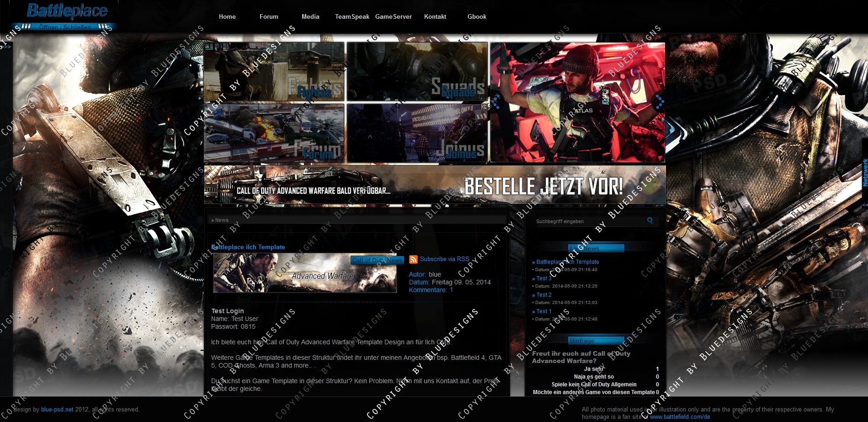Open the Media menu item
Viewport: 868px width, 422px height.
click(310, 16)
